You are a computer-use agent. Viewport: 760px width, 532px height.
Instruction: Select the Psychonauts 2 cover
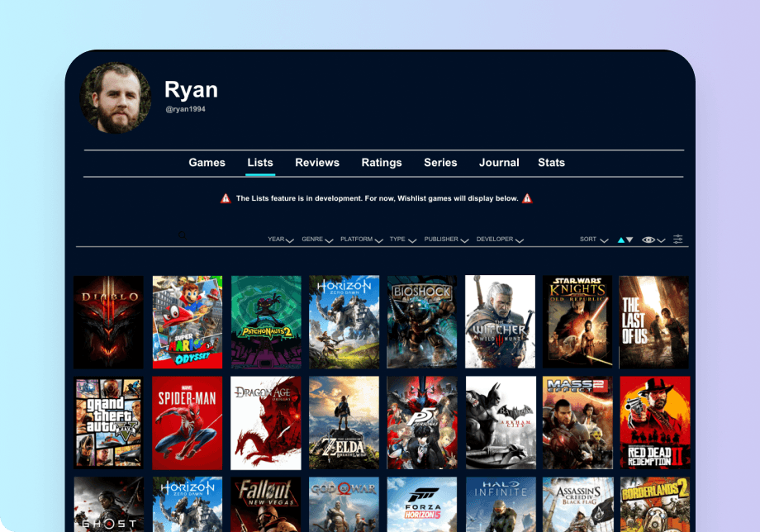click(x=266, y=322)
